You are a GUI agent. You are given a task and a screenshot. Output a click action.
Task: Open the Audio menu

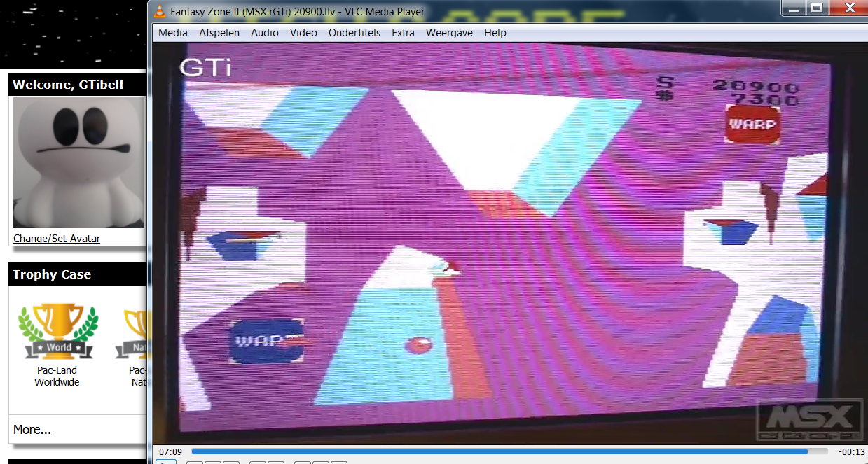(x=264, y=33)
